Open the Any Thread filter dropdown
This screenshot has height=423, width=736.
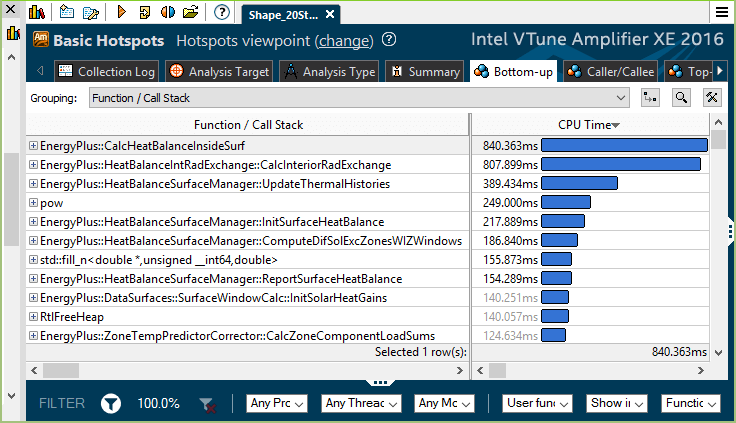pyautogui.click(x=361, y=403)
